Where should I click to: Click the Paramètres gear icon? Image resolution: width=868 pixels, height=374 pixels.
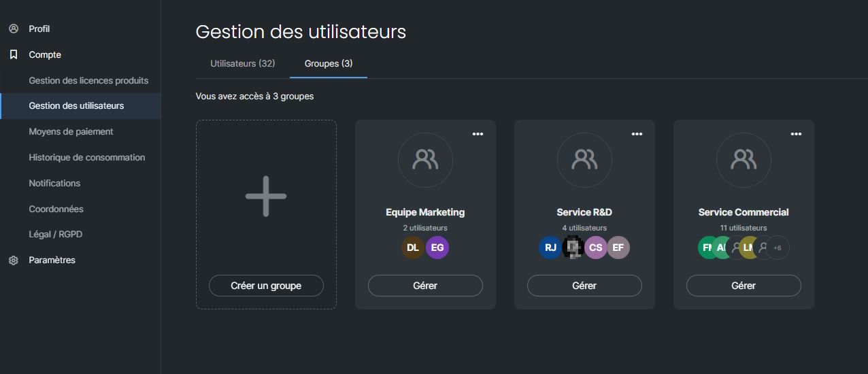click(x=14, y=260)
